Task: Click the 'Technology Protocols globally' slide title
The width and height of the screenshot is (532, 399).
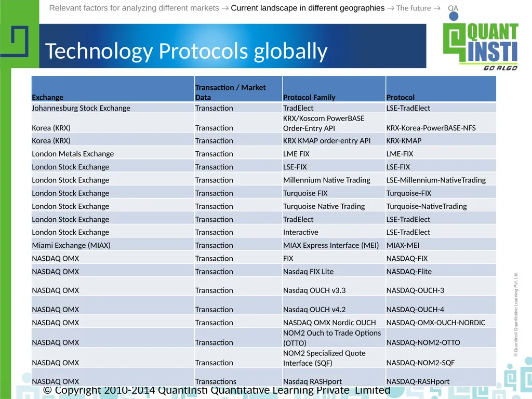Action: coord(187,51)
